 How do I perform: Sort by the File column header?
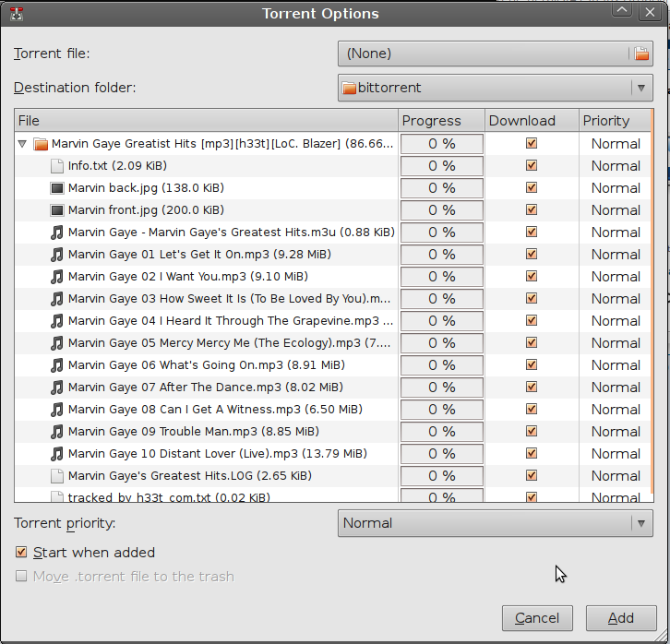207,121
